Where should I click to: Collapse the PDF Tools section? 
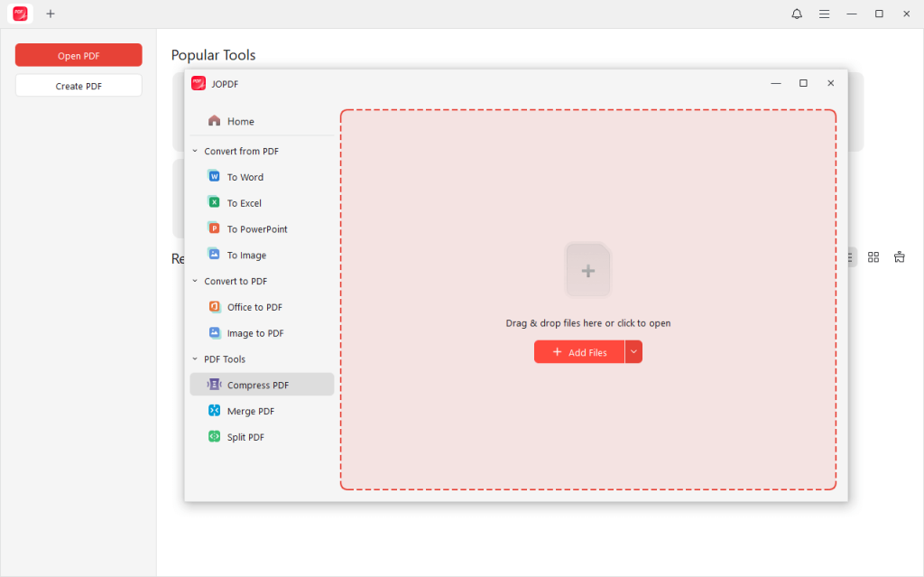pos(193,358)
